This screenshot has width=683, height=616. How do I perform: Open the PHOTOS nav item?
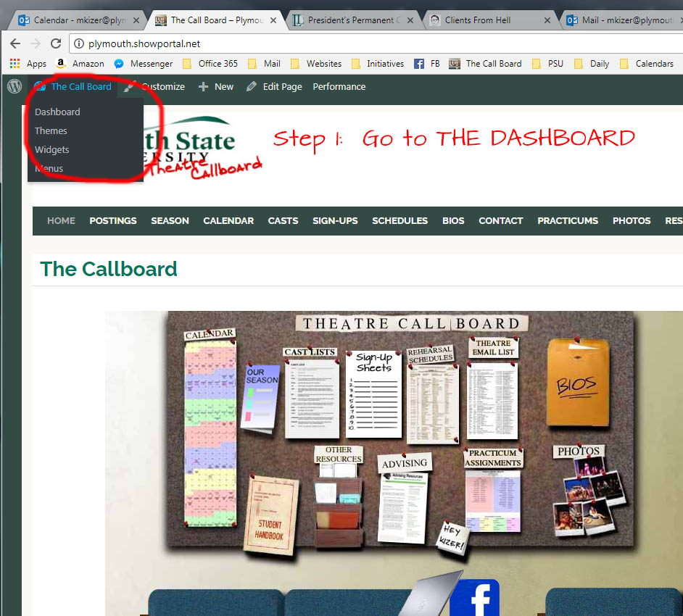tap(632, 221)
